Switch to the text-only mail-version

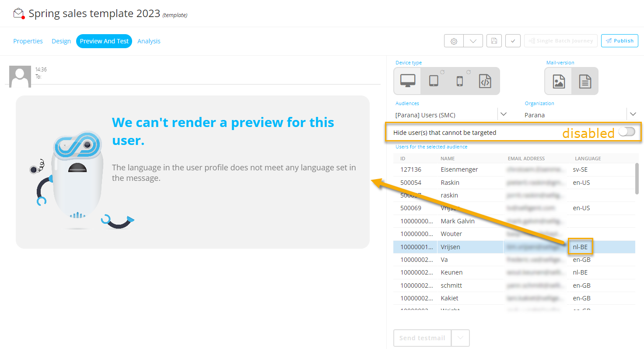pyautogui.click(x=585, y=81)
